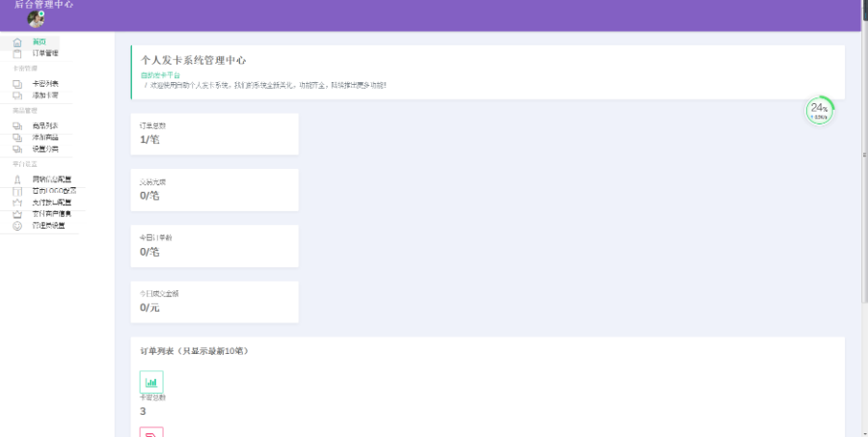Click the 卡密管理 sidebar section label
Screen dimensions: 868x437
tap(25, 68)
